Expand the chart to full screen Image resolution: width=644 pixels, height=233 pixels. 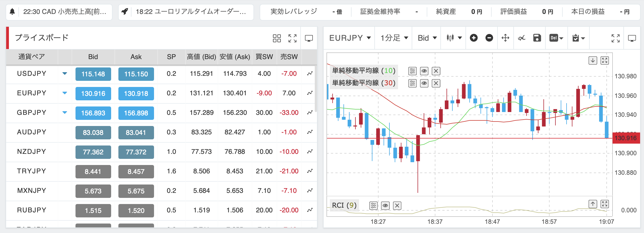pos(615,38)
